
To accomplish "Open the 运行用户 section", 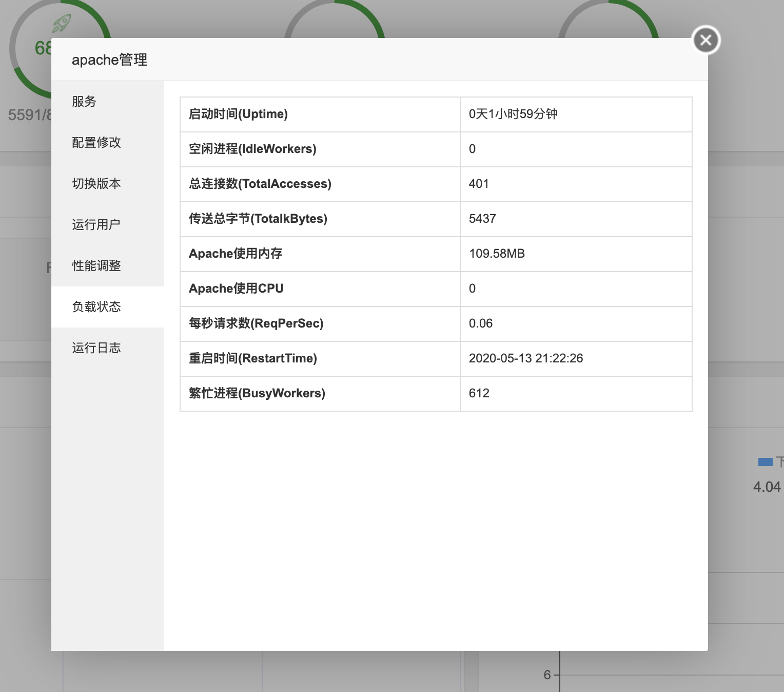I will tap(108, 224).
